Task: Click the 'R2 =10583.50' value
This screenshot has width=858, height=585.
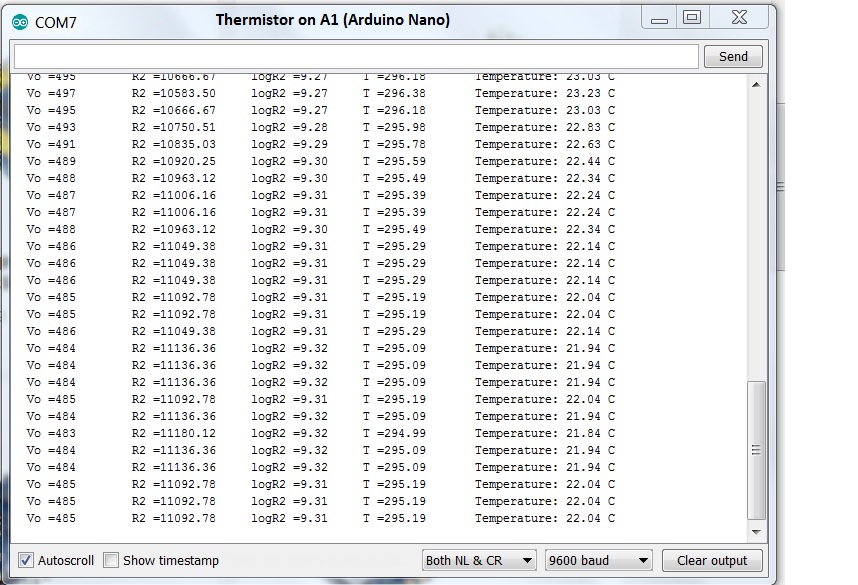Action: click(x=173, y=94)
